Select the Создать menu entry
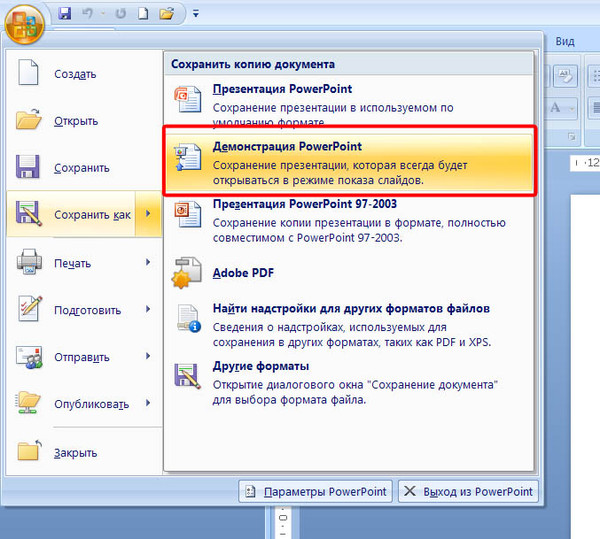Image resolution: width=600 pixels, height=539 pixels. click(84, 73)
